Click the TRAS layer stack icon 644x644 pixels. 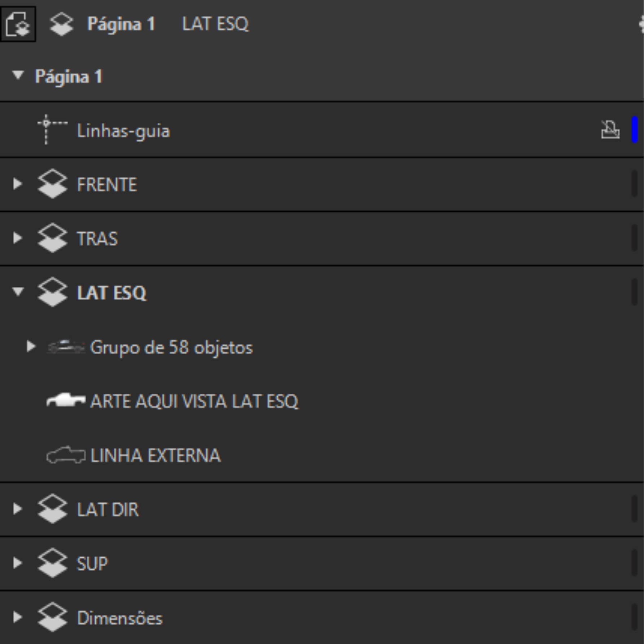tap(52, 238)
